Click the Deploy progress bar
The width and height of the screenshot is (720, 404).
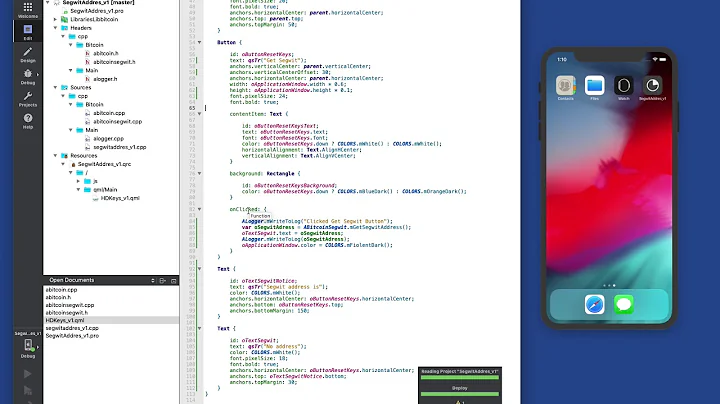coord(460,394)
